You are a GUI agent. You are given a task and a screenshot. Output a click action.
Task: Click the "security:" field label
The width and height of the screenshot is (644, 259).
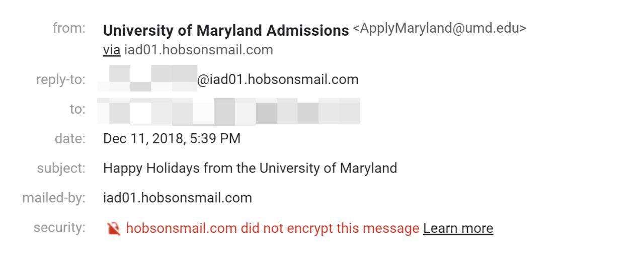click(x=59, y=227)
